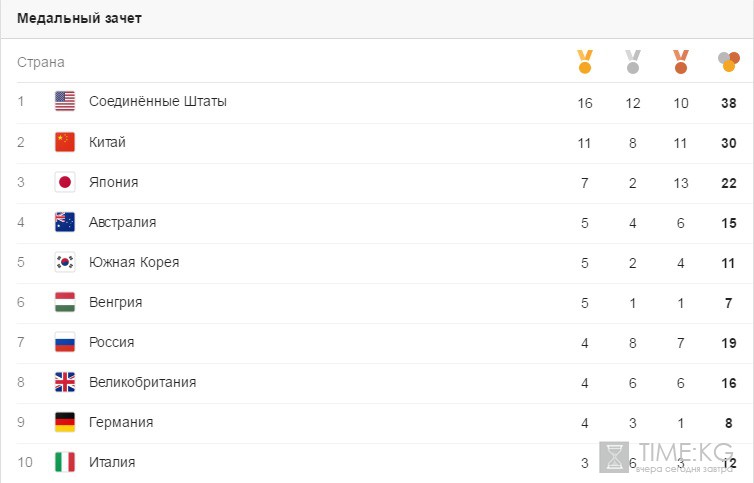Click the Hungary flag icon
Viewport: 754px width, 483px height.
pyautogui.click(x=65, y=302)
